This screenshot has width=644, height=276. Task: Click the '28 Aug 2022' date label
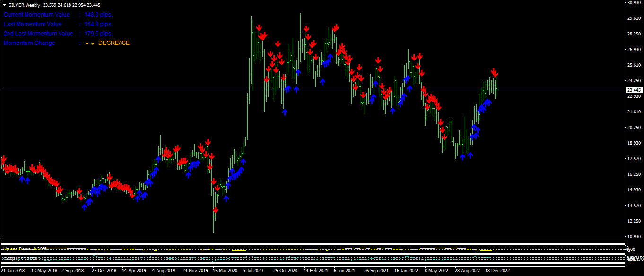467,271
